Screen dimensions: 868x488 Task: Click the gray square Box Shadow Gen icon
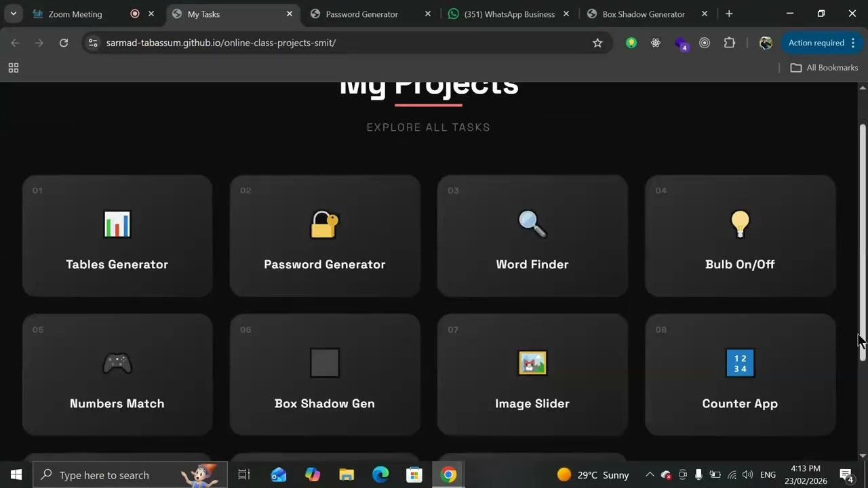point(324,363)
